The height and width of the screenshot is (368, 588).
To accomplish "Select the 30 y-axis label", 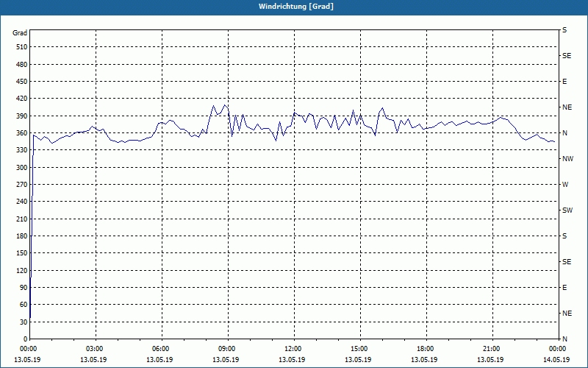I will tap(24, 322).
